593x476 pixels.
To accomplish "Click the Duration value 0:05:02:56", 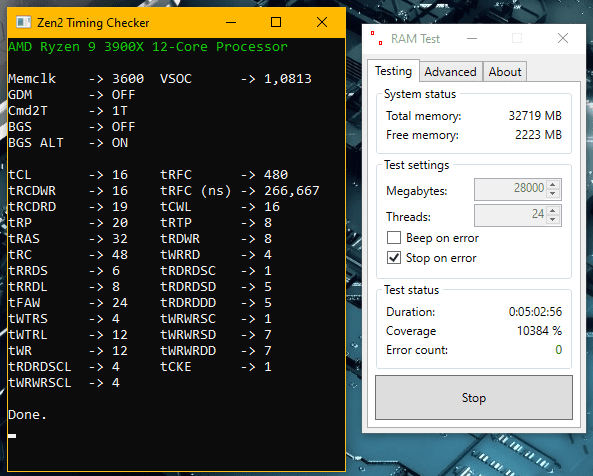I will point(535,312).
